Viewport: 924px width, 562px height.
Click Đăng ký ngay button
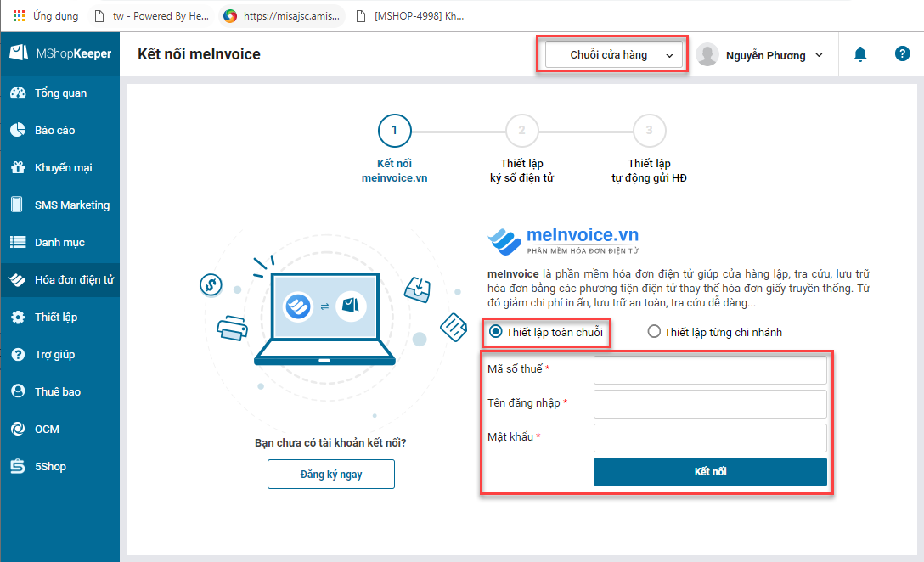pos(331,475)
